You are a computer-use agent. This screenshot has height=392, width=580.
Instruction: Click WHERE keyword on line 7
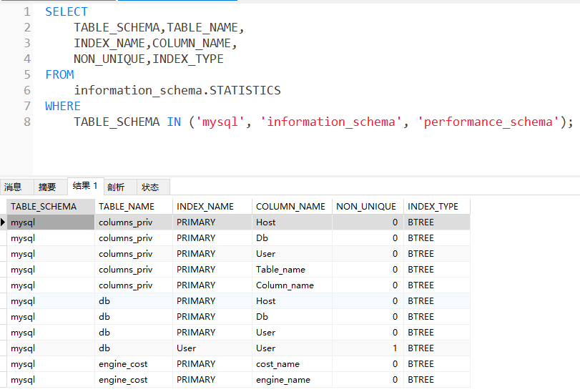[63, 106]
